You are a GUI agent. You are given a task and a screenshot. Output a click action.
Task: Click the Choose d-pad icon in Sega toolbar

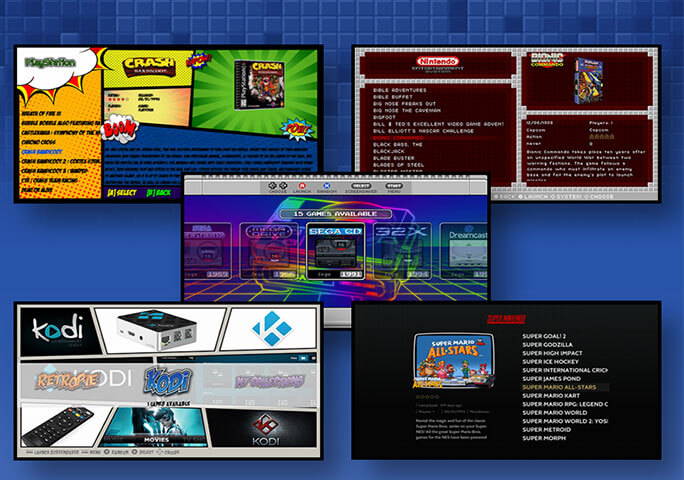[278, 188]
